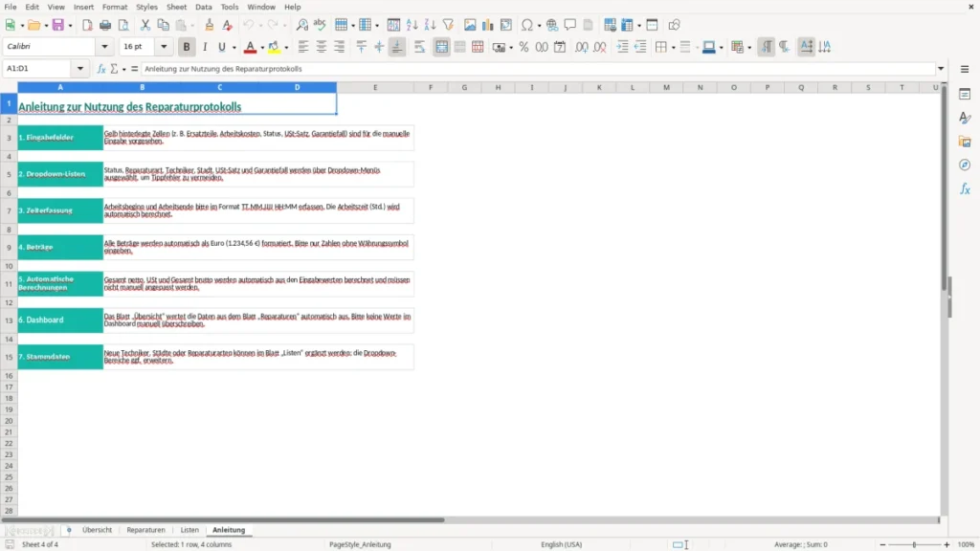The image size is (980, 551).
Task: Insert an image
Action: (470, 25)
